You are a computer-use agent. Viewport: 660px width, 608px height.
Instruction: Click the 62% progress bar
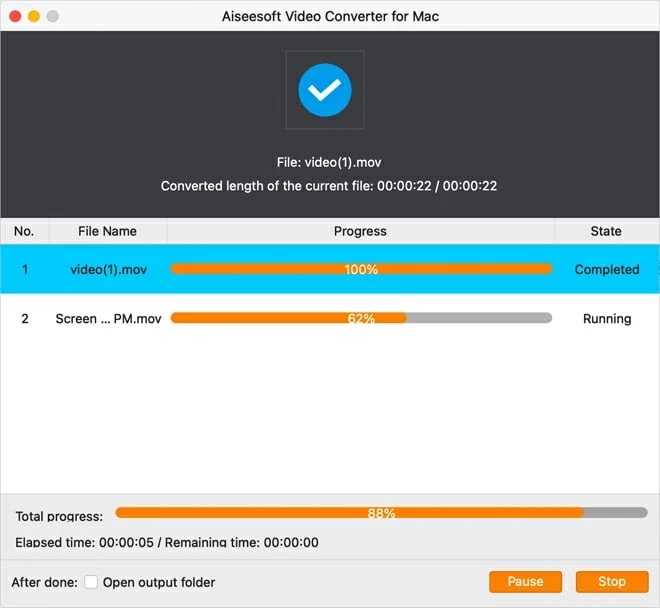click(x=361, y=318)
